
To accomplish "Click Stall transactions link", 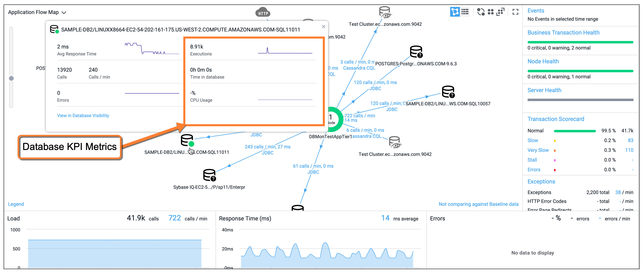I will pos(532,160).
